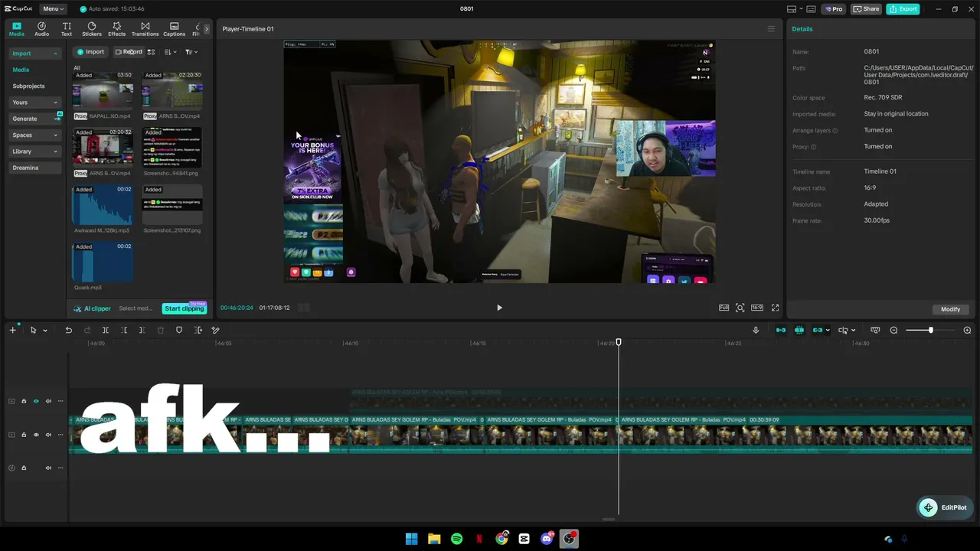
Task: Toggle auto snapping on the timeline
Action: point(799,330)
